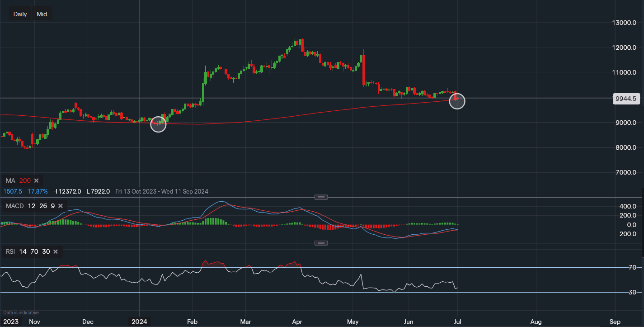The height and width of the screenshot is (327, 644).
Task: Edit the MA period value 200
Action: [25, 180]
